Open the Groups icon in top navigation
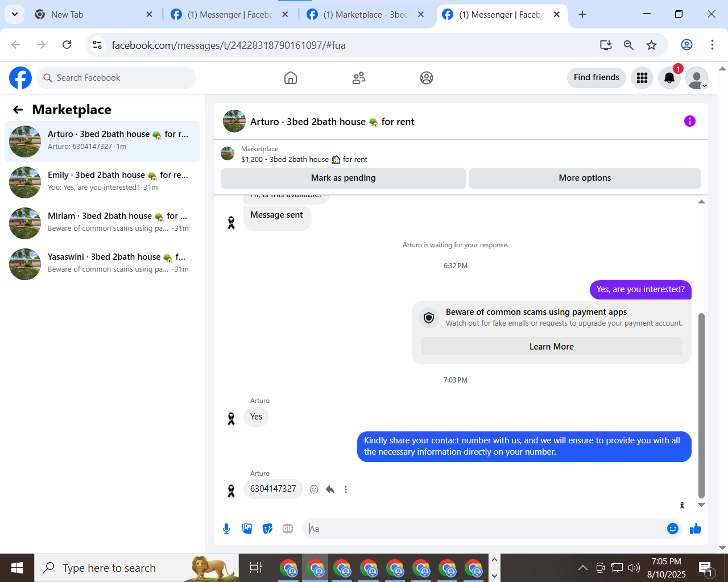Screen dimensions: 728x582 coord(427,78)
